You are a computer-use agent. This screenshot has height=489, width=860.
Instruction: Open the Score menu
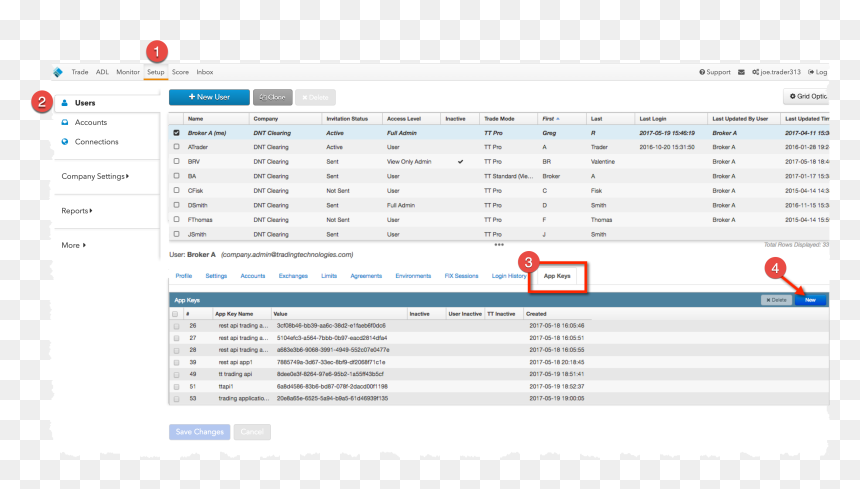pyautogui.click(x=180, y=72)
